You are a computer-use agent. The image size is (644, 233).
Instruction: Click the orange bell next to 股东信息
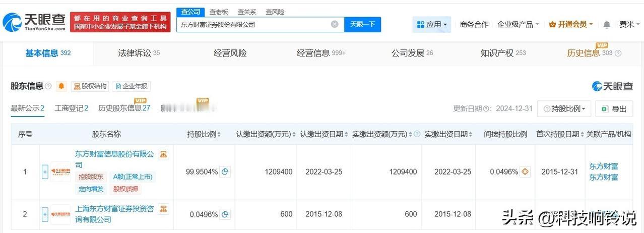61,86
